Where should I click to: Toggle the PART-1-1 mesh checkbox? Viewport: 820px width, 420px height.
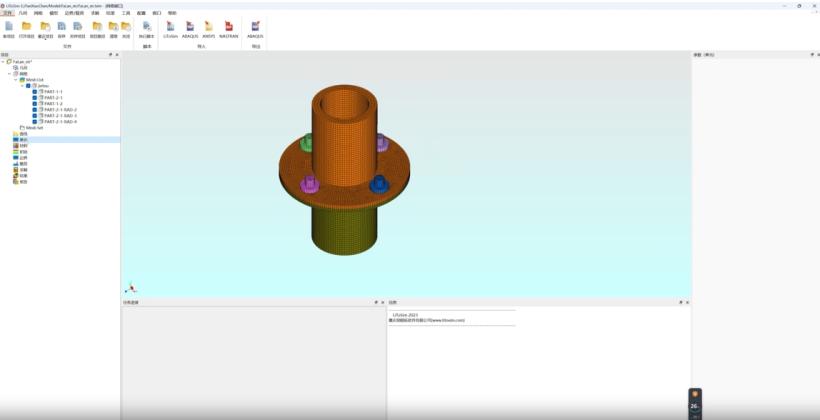pyautogui.click(x=35, y=92)
